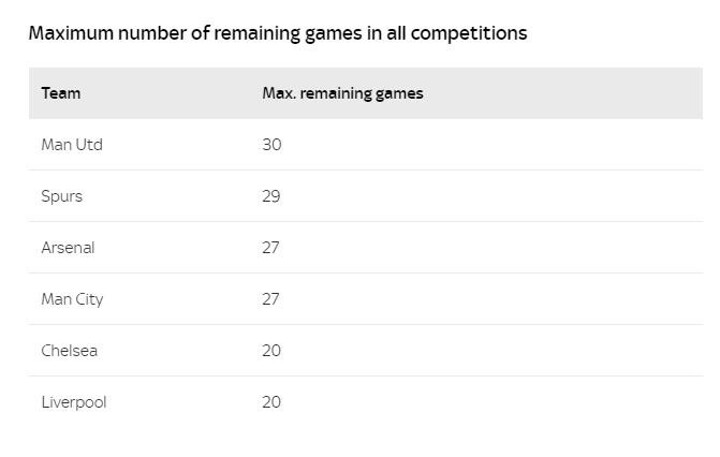Click the Man Utd team name
This screenshot has height=457, width=720.
72,145
